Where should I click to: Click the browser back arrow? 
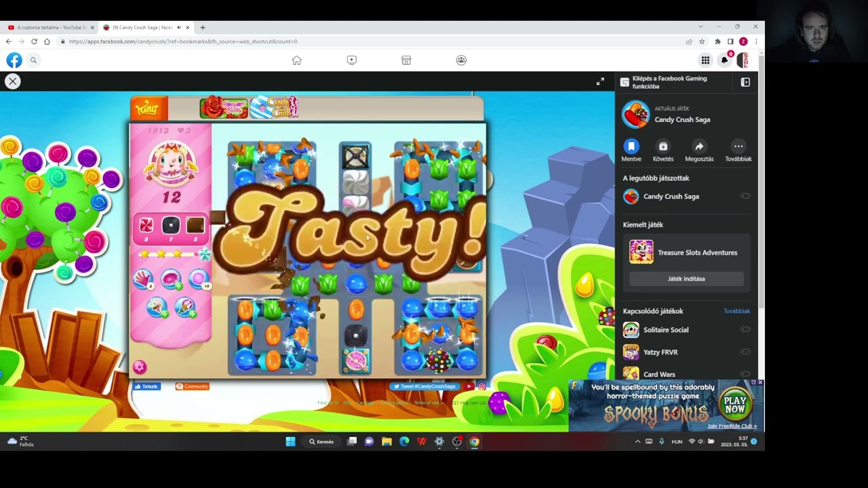click(8, 41)
